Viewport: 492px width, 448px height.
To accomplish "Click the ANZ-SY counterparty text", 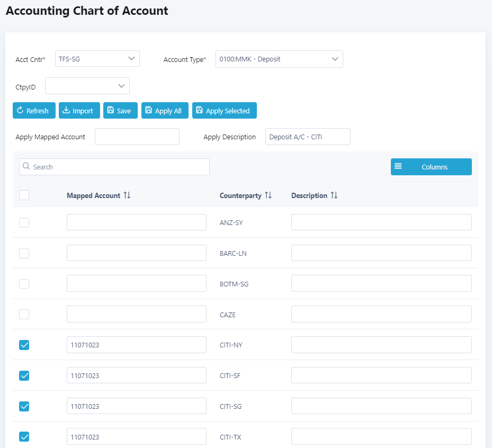I will (231, 223).
